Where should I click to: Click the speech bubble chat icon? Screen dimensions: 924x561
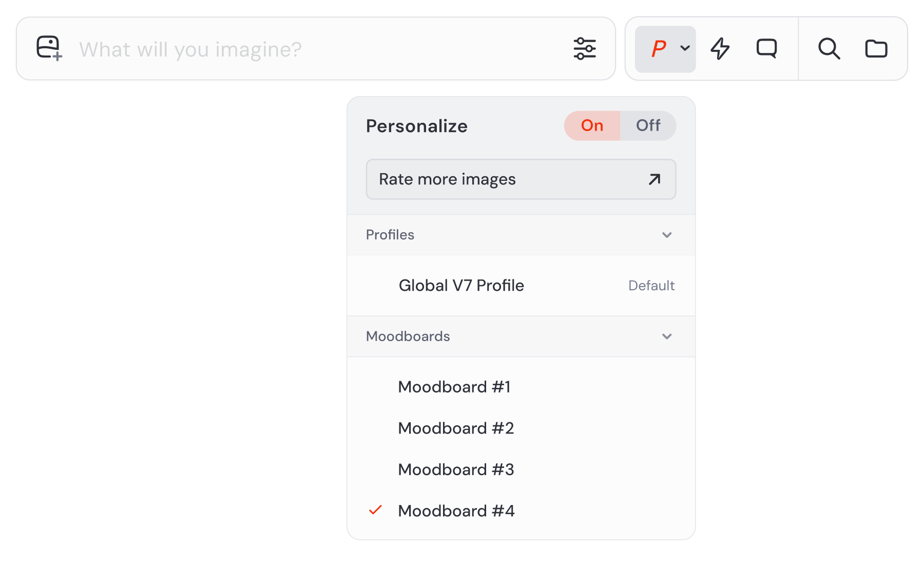(766, 49)
